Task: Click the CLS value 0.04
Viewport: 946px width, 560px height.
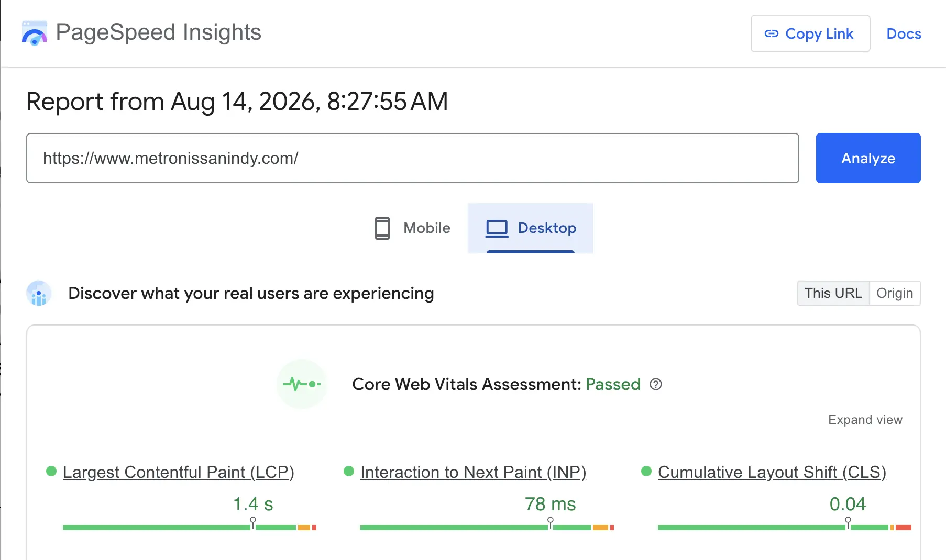Action: (848, 504)
